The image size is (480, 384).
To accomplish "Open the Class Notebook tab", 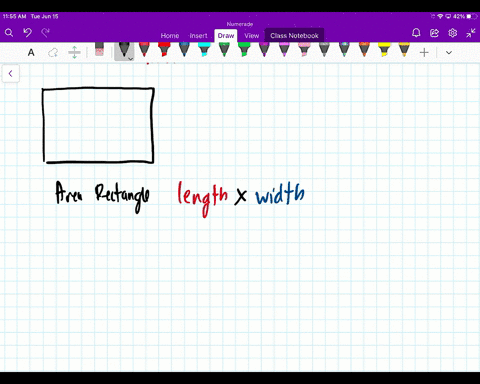I will pyautogui.click(x=294, y=36).
